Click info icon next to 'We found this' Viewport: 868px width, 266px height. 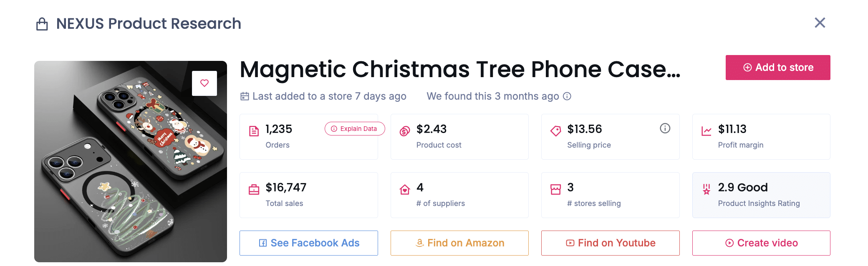(x=567, y=96)
